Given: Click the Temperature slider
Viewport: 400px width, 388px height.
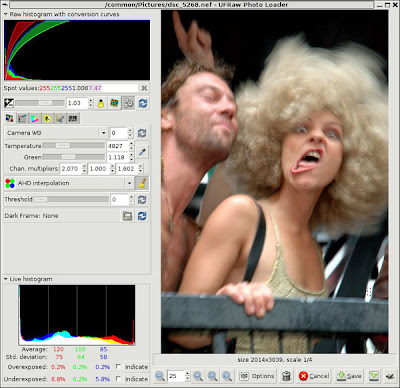Looking at the screenshot, I should click(73, 146).
